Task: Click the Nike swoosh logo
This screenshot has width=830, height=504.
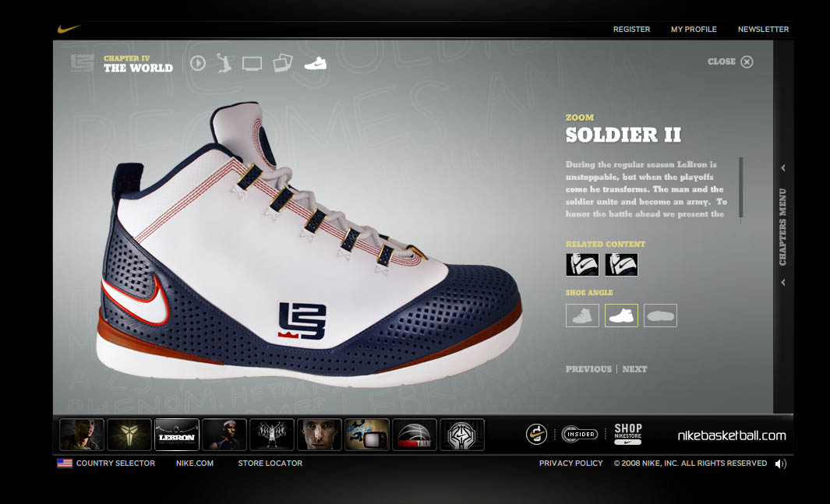Action: (x=69, y=29)
